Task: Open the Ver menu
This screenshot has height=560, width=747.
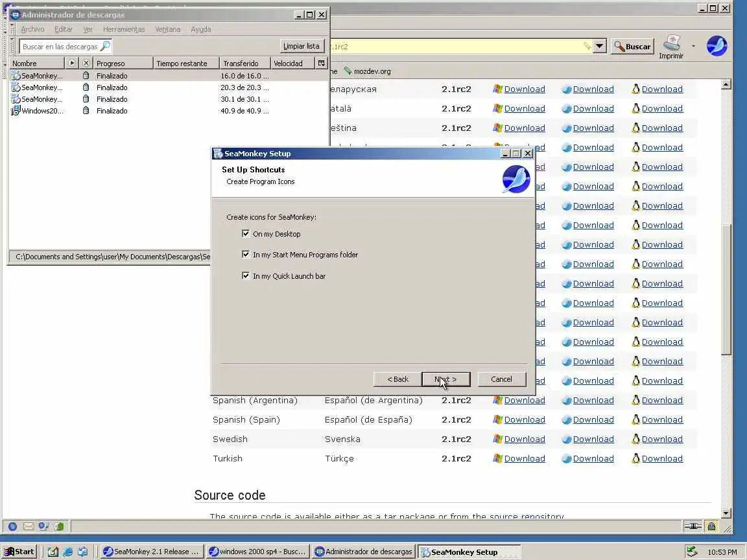Action: (88, 29)
